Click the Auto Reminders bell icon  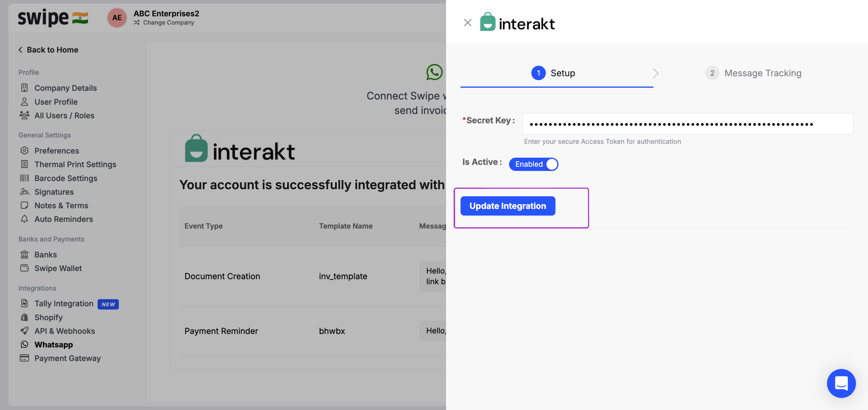tap(24, 219)
